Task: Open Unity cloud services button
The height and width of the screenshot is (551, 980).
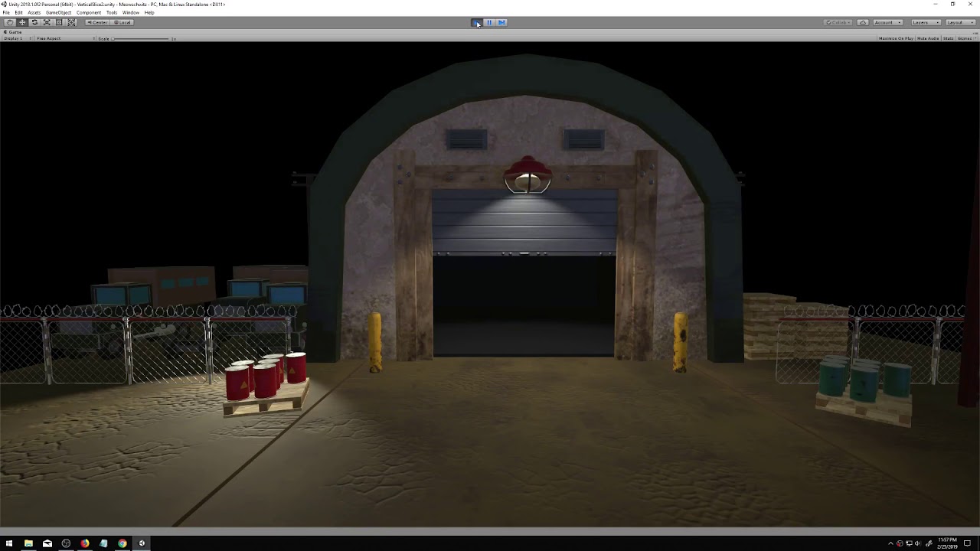Action: tap(863, 22)
